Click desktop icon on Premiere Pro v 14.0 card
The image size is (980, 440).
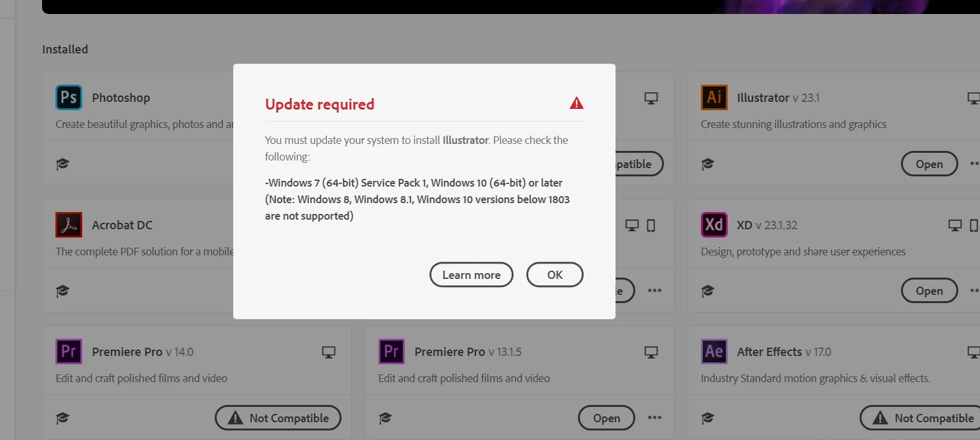click(328, 352)
